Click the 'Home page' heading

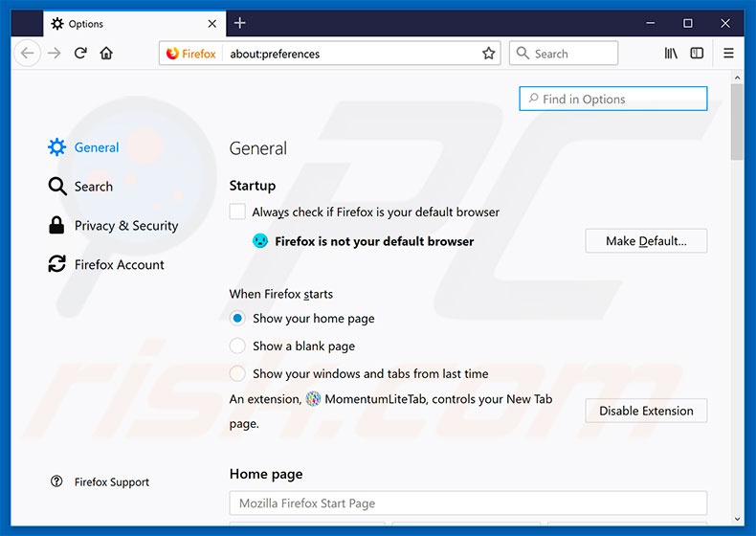pyautogui.click(x=266, y=474)
